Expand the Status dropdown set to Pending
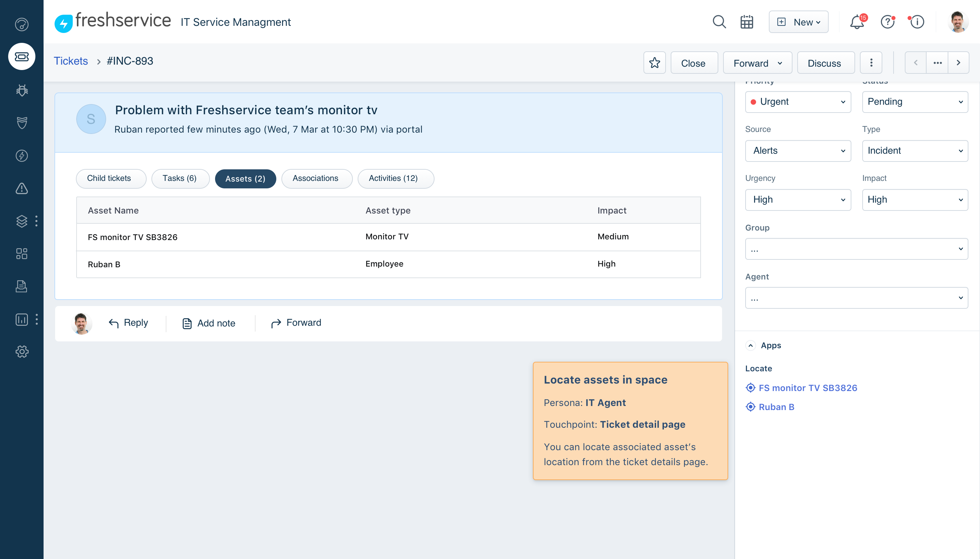This screenshot has height=559, width=980. [x=915, y=101]
